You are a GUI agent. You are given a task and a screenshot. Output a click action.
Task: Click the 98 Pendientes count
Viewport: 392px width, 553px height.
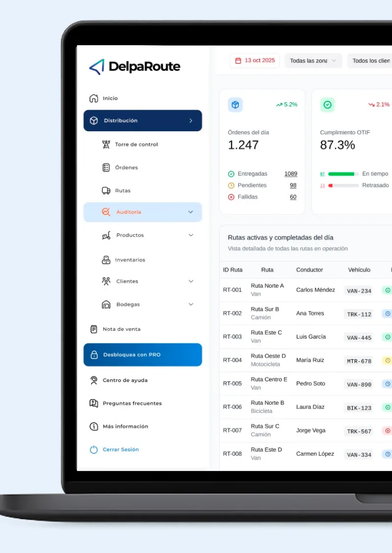293,185
